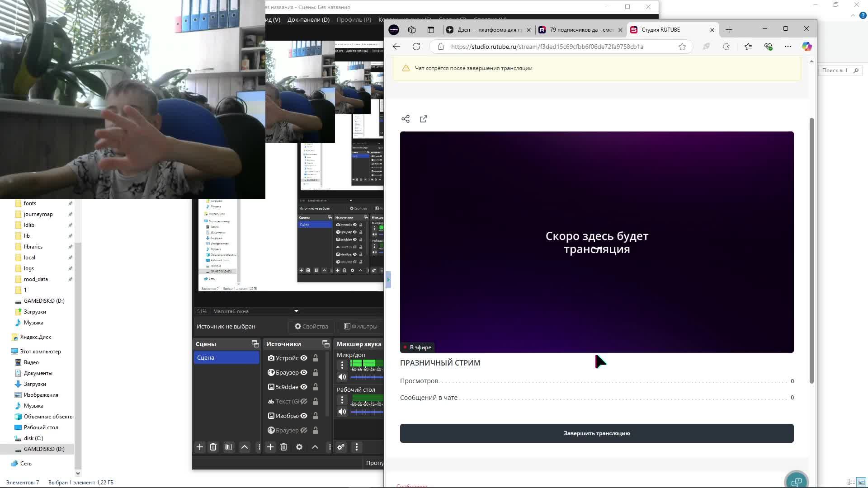This screenshot has width=868, height=488.
Task: Open advanced audio settings gears icon
Action: coord(341,447)
